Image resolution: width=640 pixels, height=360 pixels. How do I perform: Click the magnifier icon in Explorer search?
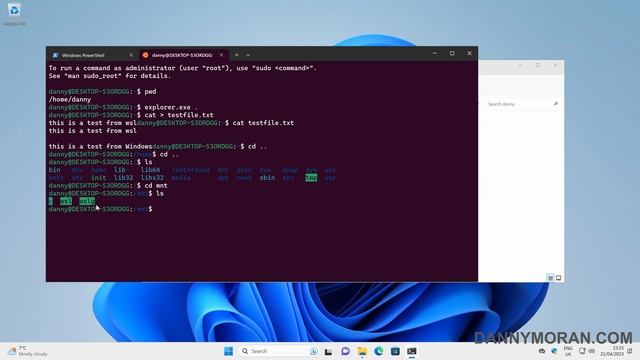[556, 104]
